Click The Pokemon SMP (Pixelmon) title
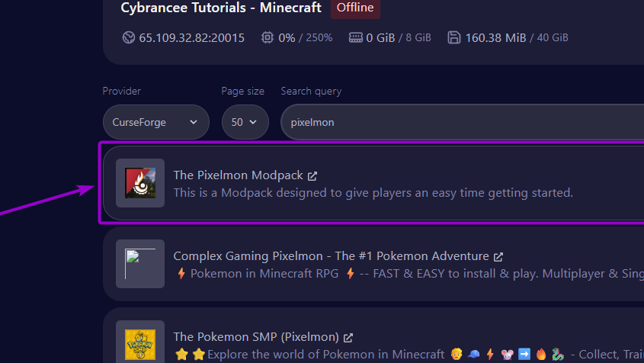The width and height of the screenshot is (644, 363). [x=256, y=336]
